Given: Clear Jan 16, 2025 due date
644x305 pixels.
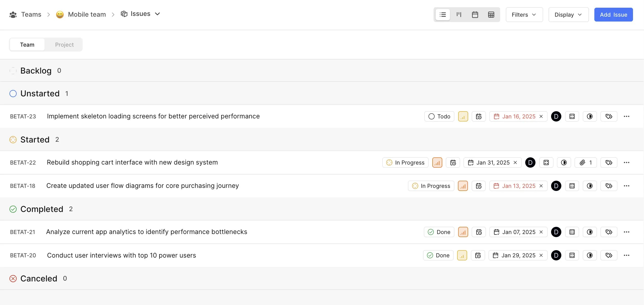Looking at the screenshot, I should 541,116.
